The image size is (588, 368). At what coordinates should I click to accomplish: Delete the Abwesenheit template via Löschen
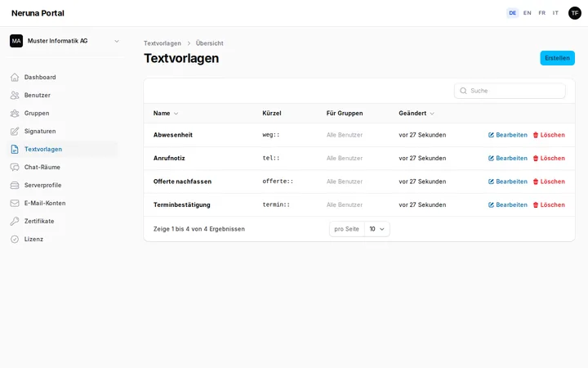(x=549, y=135)
